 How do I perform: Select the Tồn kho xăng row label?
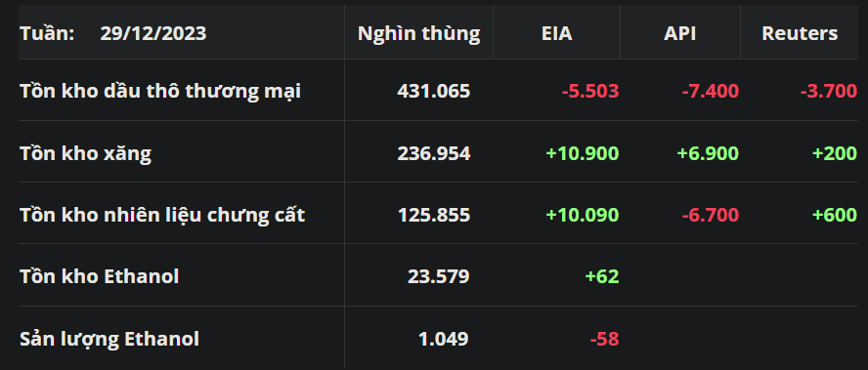coord(85,153)
